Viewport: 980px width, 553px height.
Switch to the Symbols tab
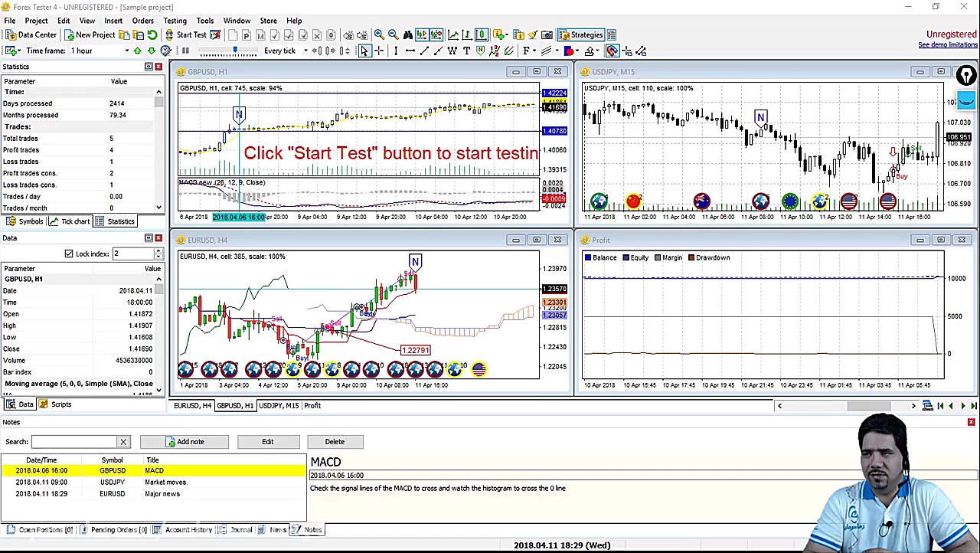(25, 221)
